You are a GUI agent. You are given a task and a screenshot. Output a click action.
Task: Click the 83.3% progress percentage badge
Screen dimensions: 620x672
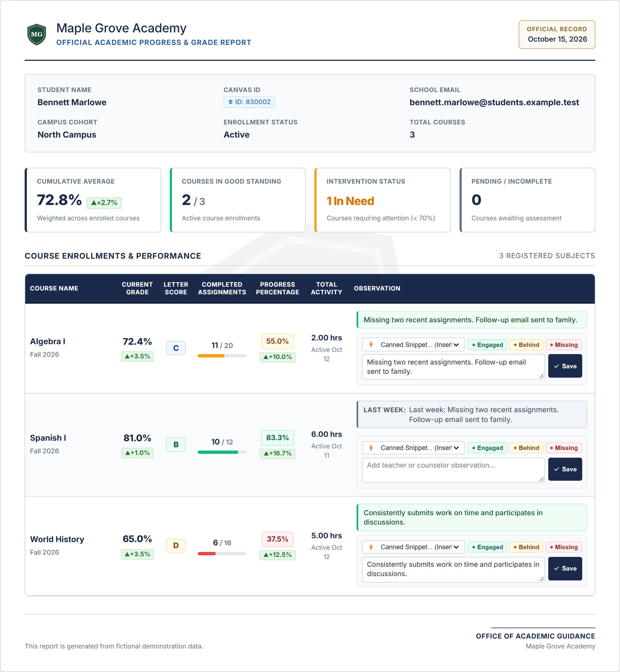click(x=277, y=438)
